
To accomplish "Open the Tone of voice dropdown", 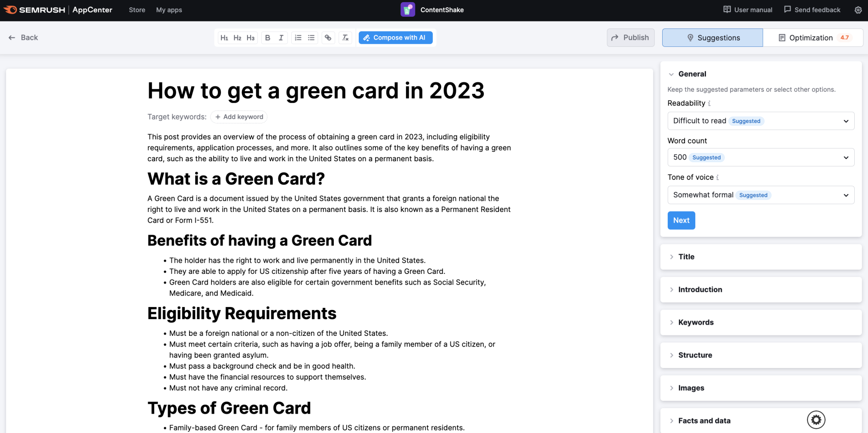I will pos(761,195).
